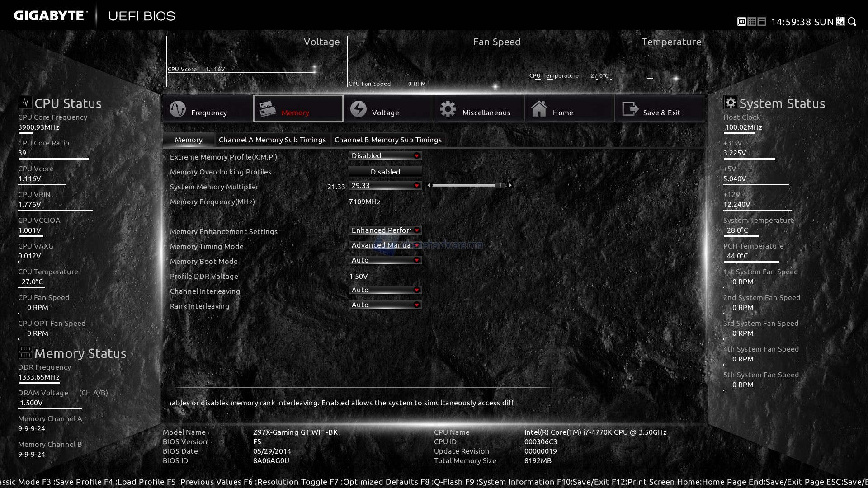Click the grid layout view icon
Screen dimensions: 868x488
click(x=751, y=22)
